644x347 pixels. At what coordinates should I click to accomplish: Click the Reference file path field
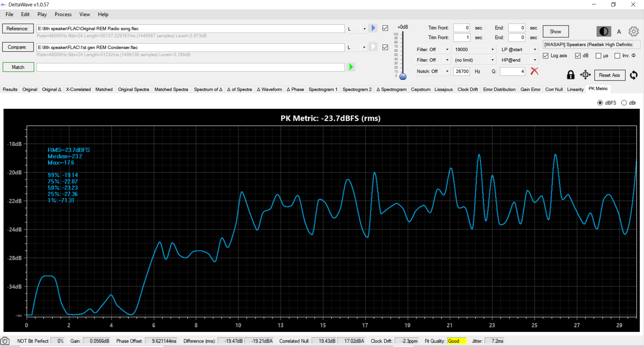tap(190, 29)
